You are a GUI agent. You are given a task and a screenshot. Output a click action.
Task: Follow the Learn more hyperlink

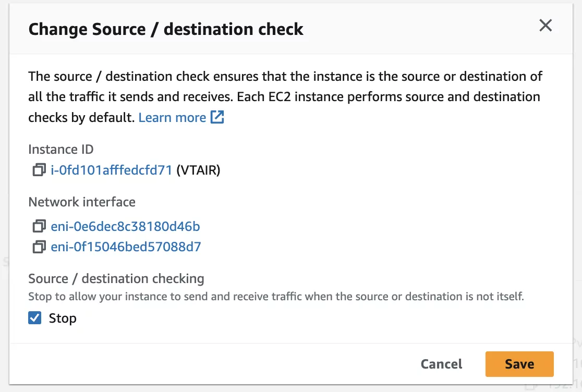coord(172,117)
